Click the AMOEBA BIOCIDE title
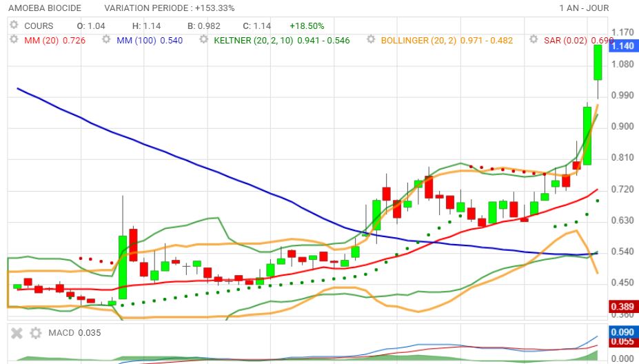Viewport: 639px width, 364px height. click(45, 8)
